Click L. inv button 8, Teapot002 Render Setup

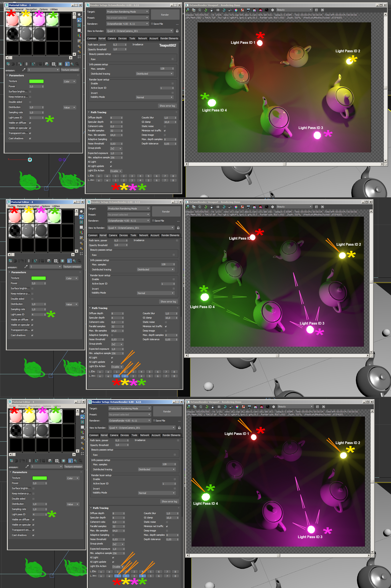(x=173, y=180)
